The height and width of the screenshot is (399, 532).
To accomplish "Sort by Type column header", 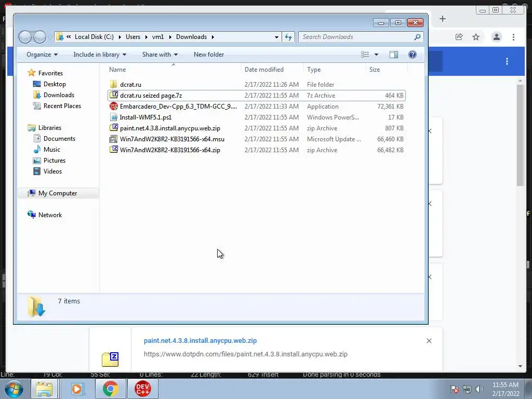I will pos(314,70).
